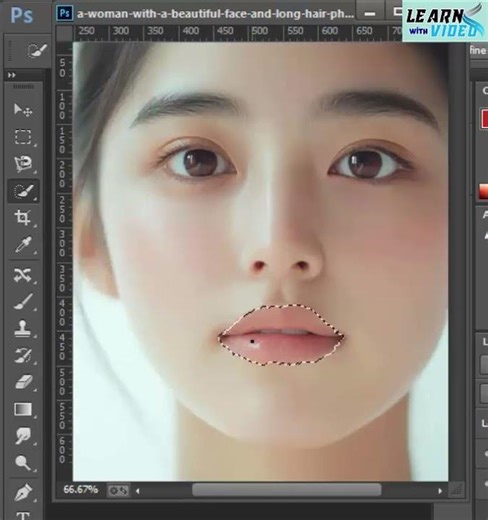Click the 66.67% zoom level field
Screen dimensions: 488x520
[x=81, y=490]
